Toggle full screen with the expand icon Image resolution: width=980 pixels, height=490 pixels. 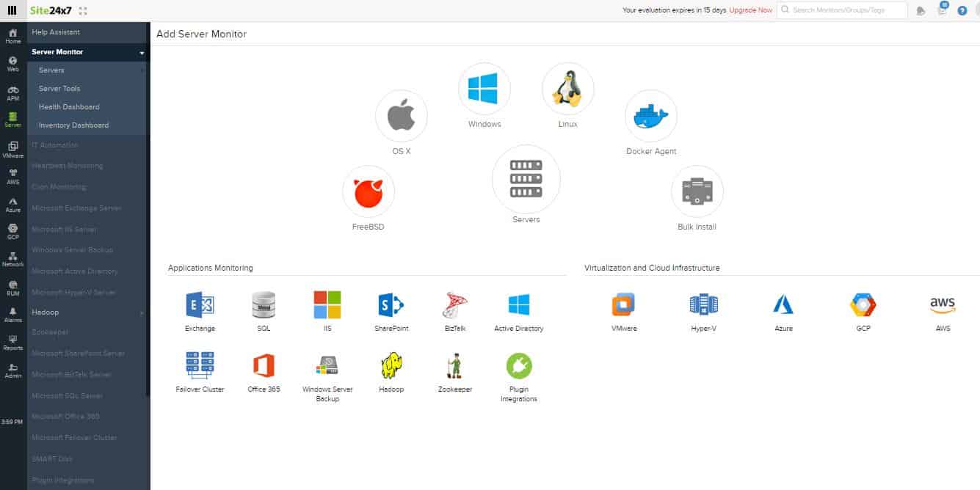(x=82, y=11)
